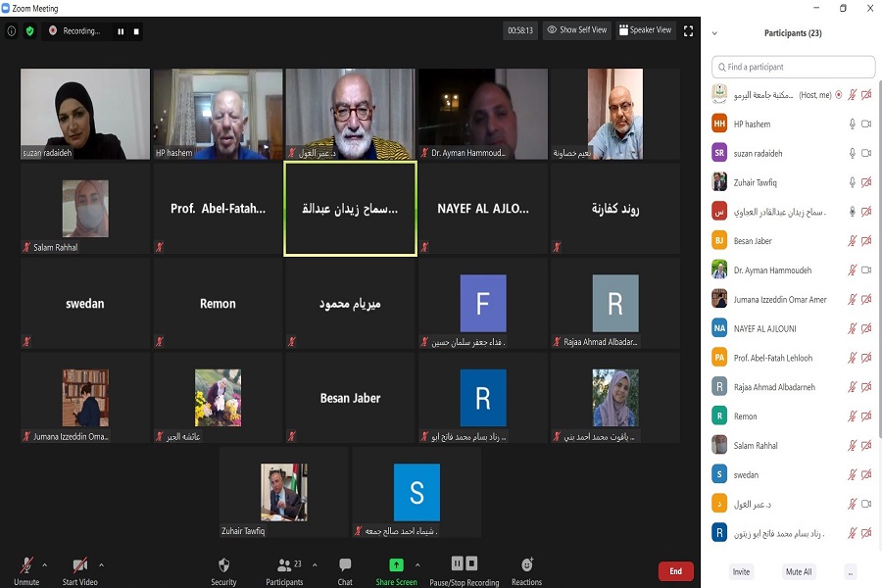Click Prof. Abel-Fatah Lehlooh muted mic icon
The image size is (882, 588).
(x=853, y=358)
